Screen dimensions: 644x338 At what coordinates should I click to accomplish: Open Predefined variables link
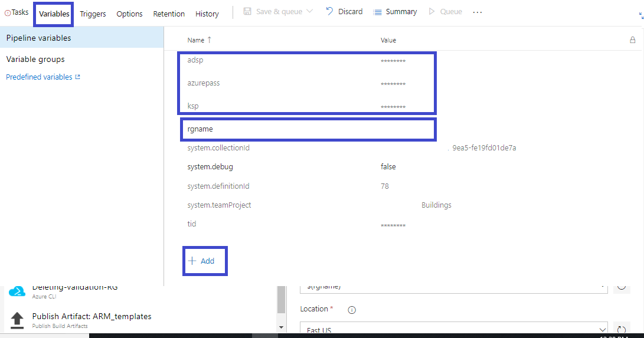(x=39, y=77)
